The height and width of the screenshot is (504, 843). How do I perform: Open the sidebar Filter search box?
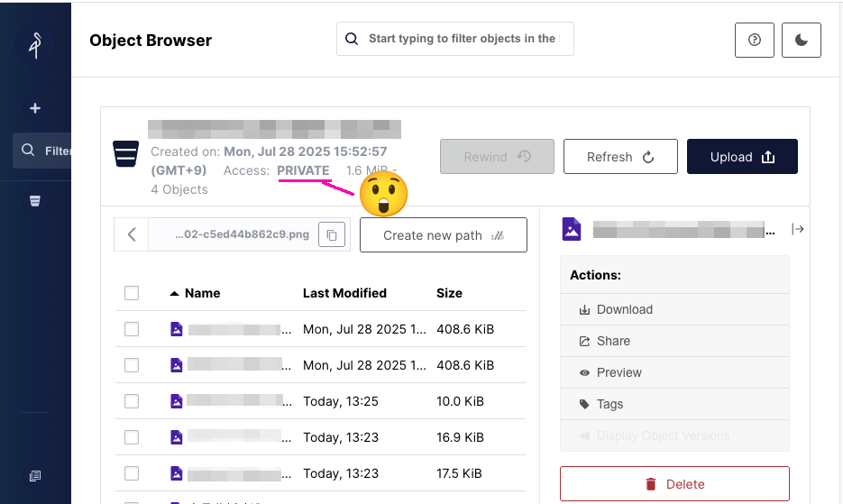42,151
